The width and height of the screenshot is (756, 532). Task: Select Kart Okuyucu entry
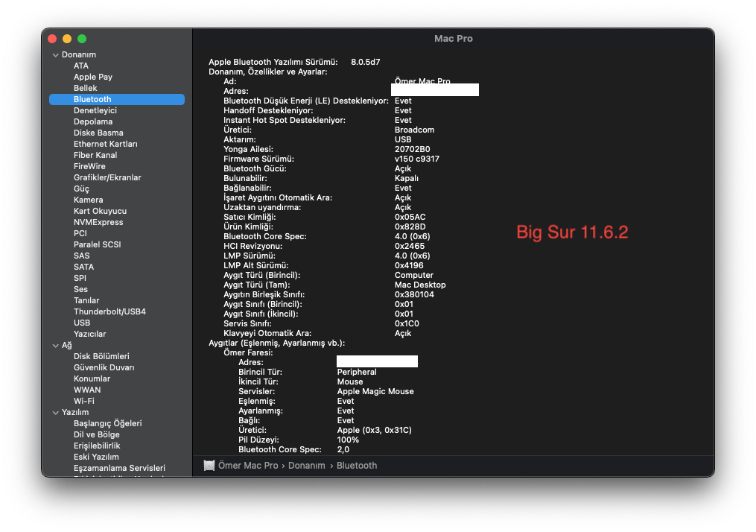(100, 211)
